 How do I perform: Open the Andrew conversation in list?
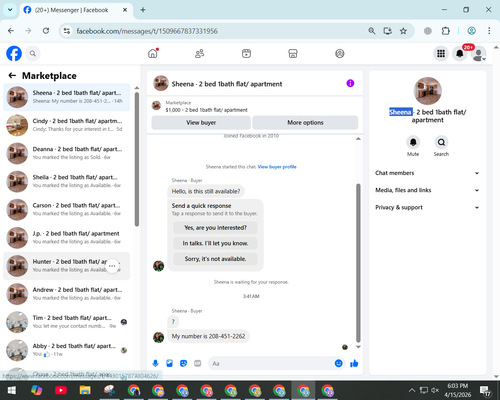[x=67, y=294]
